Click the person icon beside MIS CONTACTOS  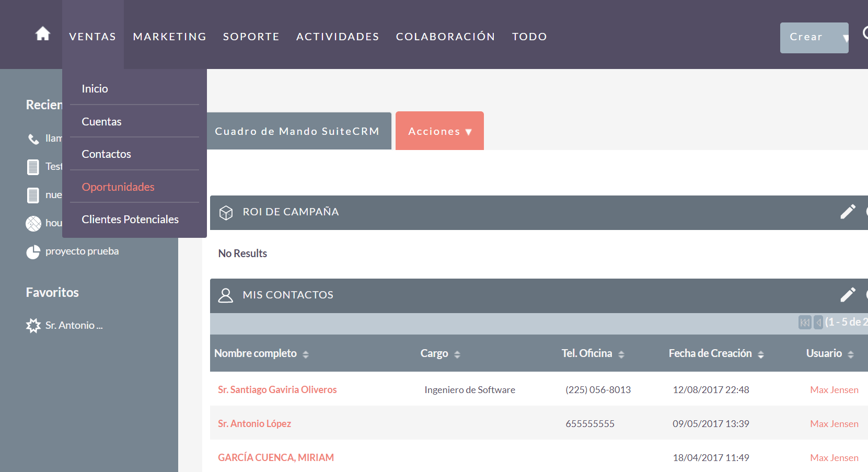tap(226, 295)
